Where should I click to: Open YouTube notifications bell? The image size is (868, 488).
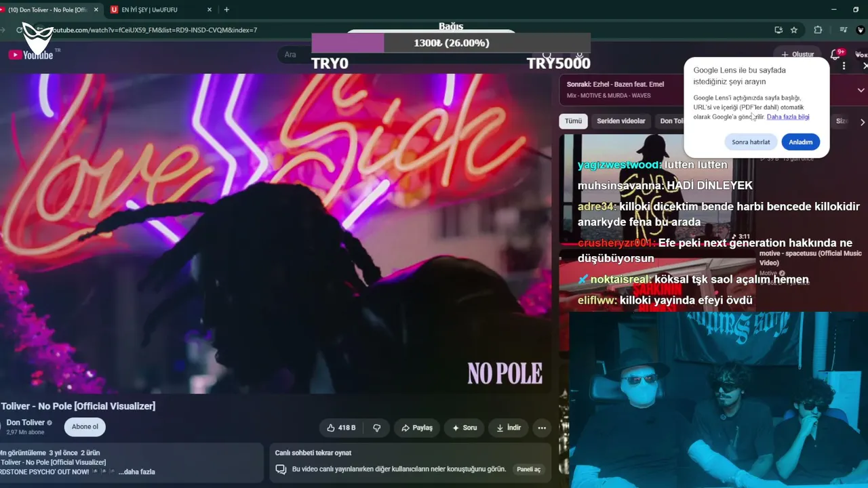(835, 54)
